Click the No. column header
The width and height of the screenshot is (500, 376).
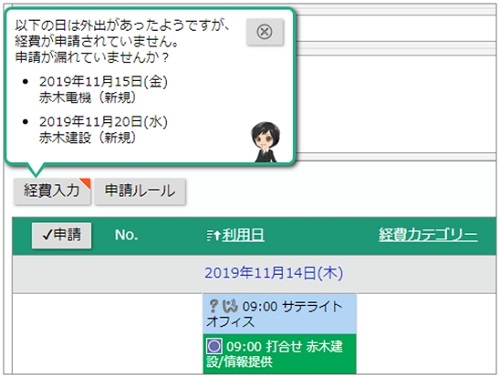coord(126,235)
